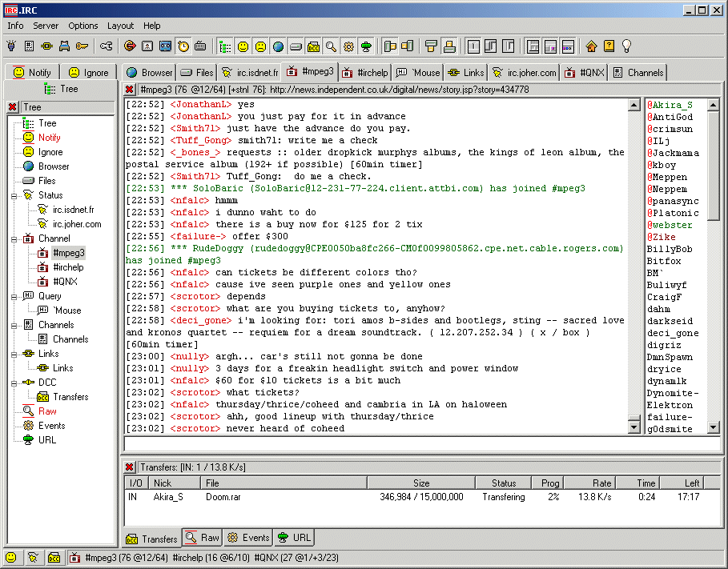Toggle the Browser view tab
728x569 pixels.
[147, 72]
